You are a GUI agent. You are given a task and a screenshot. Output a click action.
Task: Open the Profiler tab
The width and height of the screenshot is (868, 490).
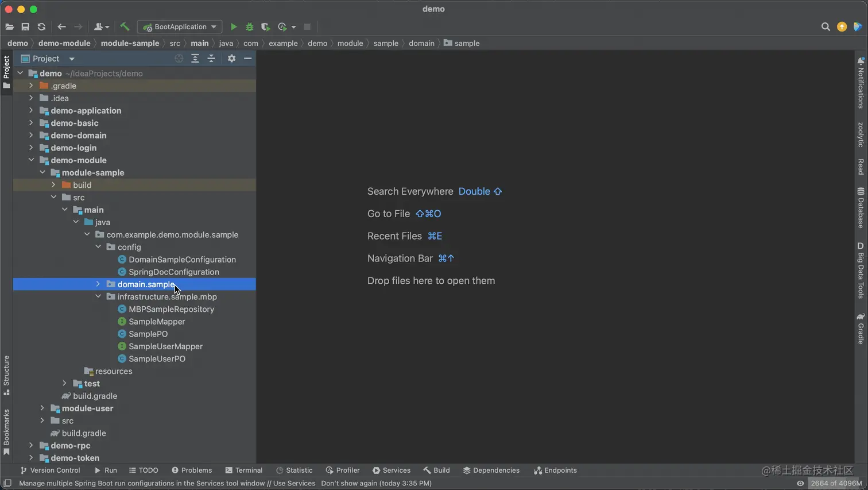pyautogui.click(x=343, y=470)
